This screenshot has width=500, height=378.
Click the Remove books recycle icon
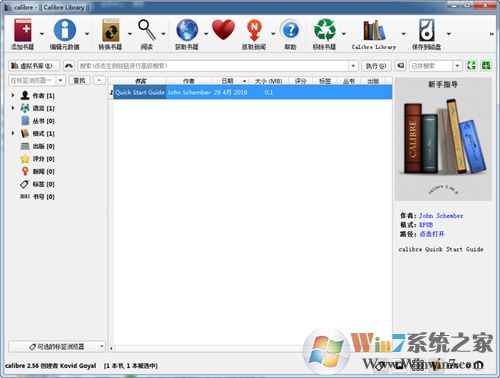pyautogui.click(x=324, y=30)
